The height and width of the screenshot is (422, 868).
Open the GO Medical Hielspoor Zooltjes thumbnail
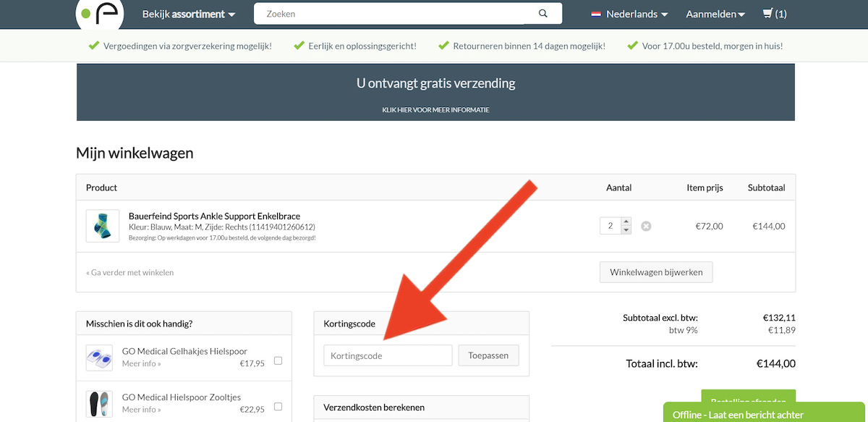point(99,403)
